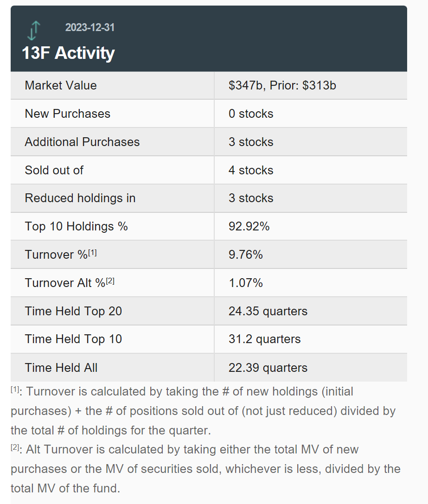428x504 pixels.
Task: Select the 13F Activity heading
Action: pyautogui.click(x=68, y=53)
